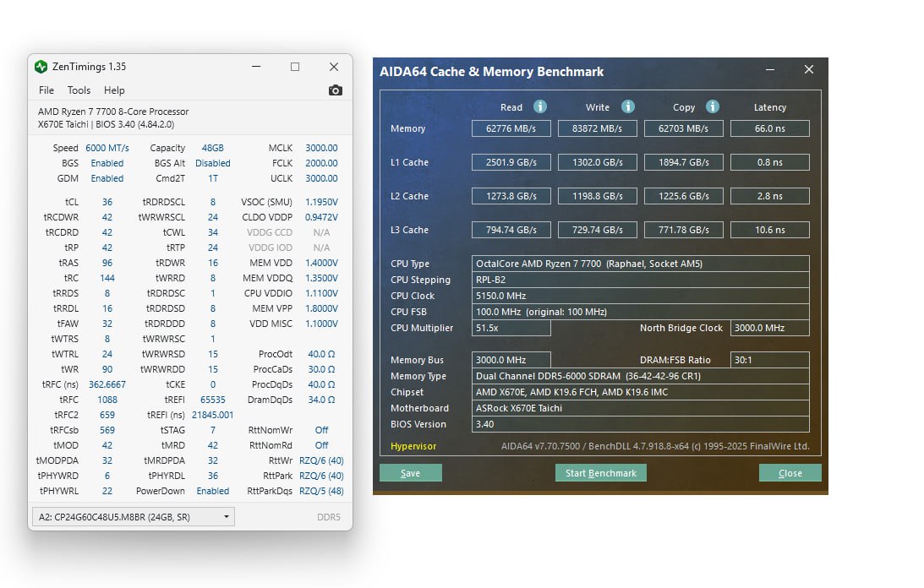Click the ZenTimings green app logo icon
Screen dimensions: 924x588
(41, 67)
